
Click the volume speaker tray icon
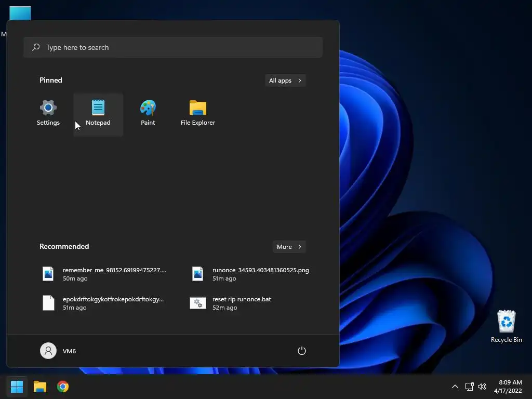click(x=482, y=387)
